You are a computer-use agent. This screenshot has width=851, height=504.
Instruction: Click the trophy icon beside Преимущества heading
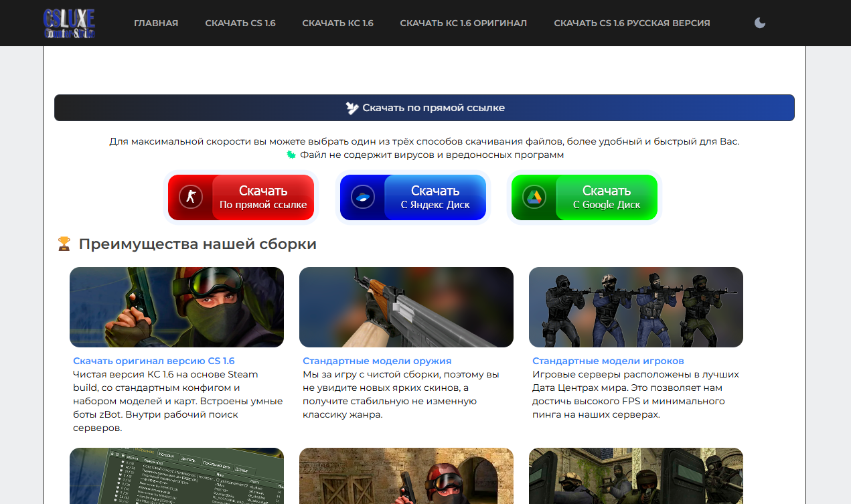point(64,244)
